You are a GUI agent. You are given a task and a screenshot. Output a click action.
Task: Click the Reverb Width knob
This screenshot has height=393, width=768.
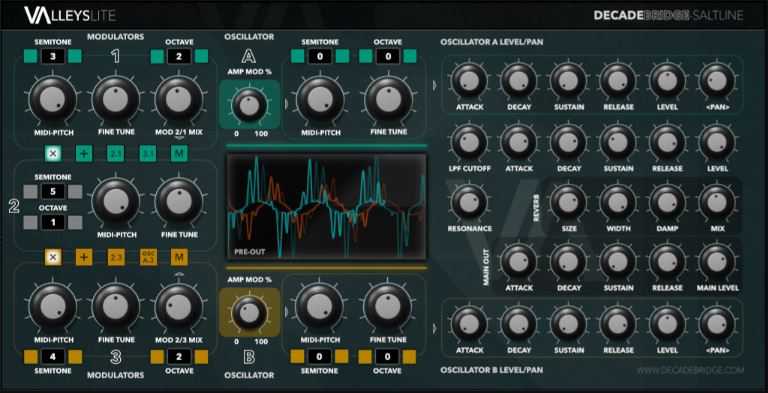point(618,202)
